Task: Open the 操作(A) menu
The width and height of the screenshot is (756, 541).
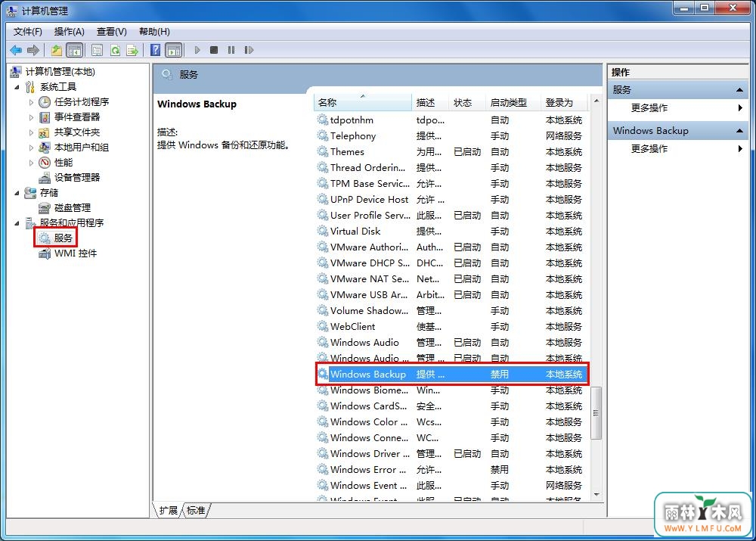Action: [70, 31]
